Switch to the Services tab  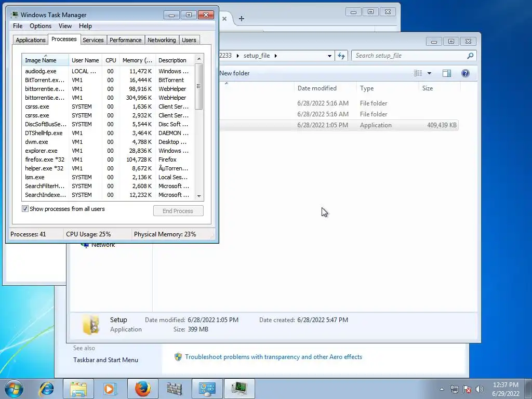pyautogui.click(x=93, y=40)
